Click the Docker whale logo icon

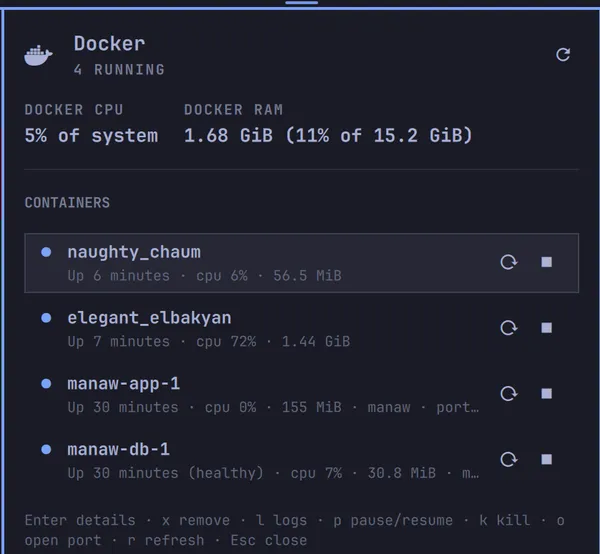click(x=38, y=55)
